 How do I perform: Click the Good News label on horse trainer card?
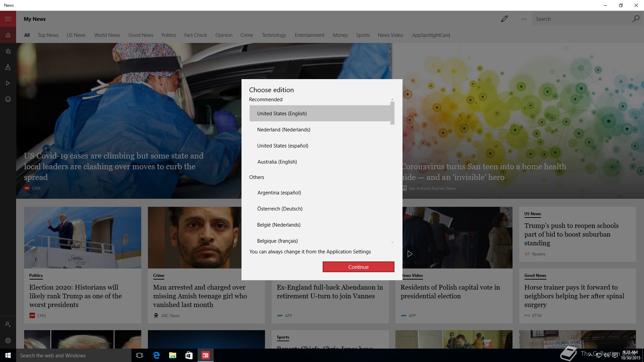point(535,276)
